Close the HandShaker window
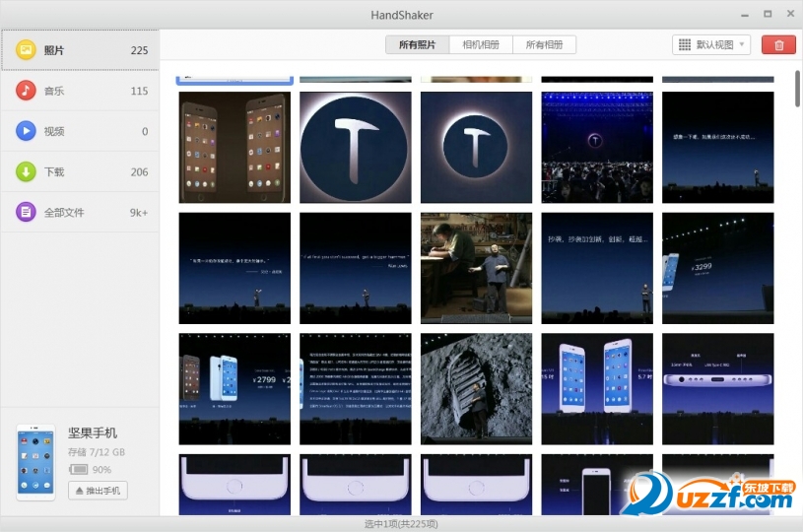Screen dimensions: 803x532 pos(791,14)
